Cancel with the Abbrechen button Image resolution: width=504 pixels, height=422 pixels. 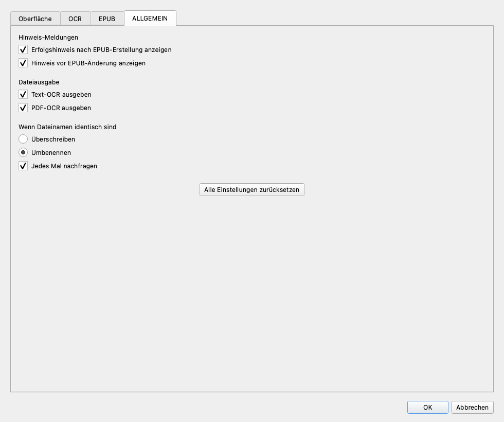point(473,407)
